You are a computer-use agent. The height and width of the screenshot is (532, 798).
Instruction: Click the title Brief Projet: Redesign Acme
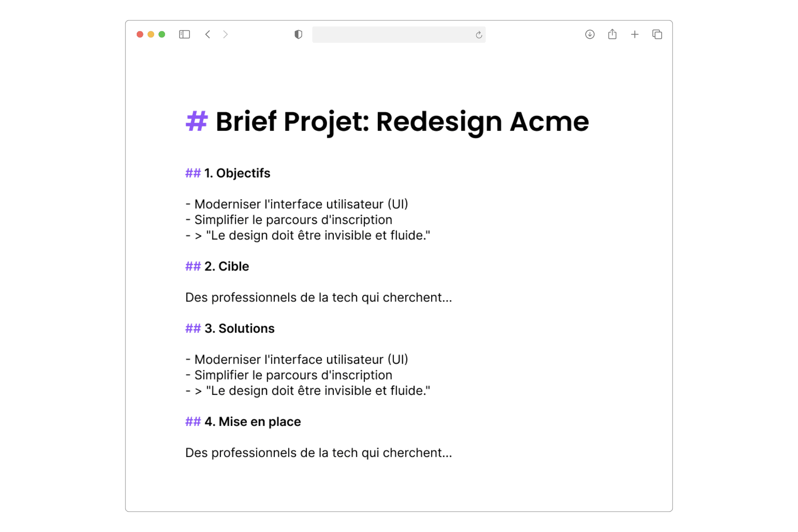401,122
